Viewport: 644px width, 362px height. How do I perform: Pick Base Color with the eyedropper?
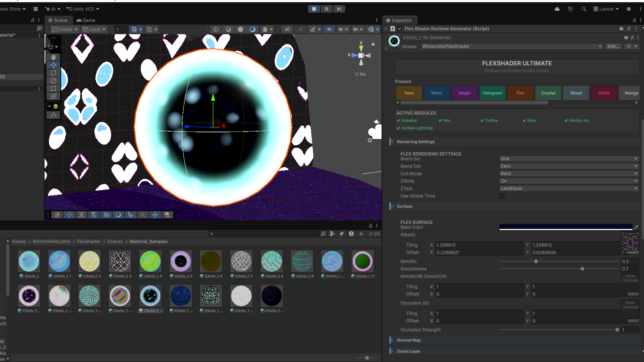(x=636, y=227)
